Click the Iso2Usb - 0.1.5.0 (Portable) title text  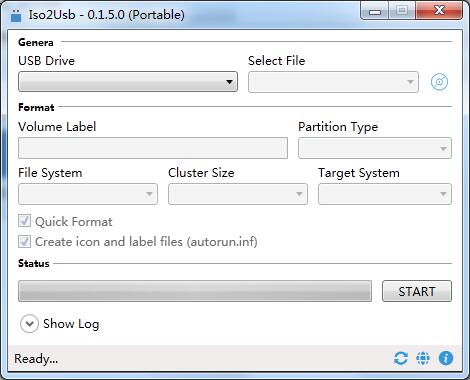point(106,15)
